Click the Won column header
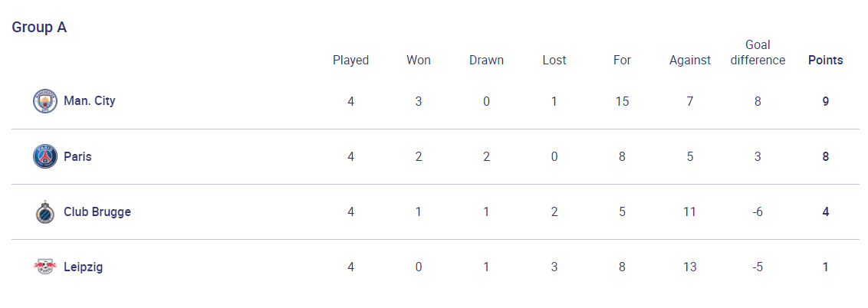 [x=419, y=61]
